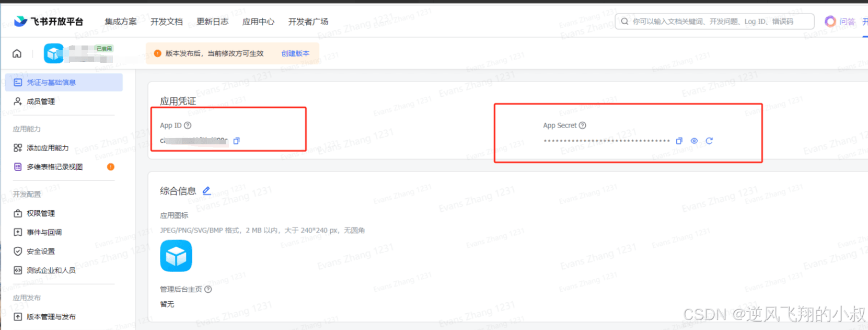
Task: Click the large app icon thumbnail
Action: point(176,256)
